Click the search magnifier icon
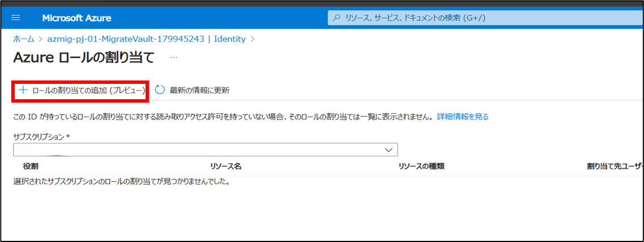The height and width of the screenshot is (242, 644). 337,18
